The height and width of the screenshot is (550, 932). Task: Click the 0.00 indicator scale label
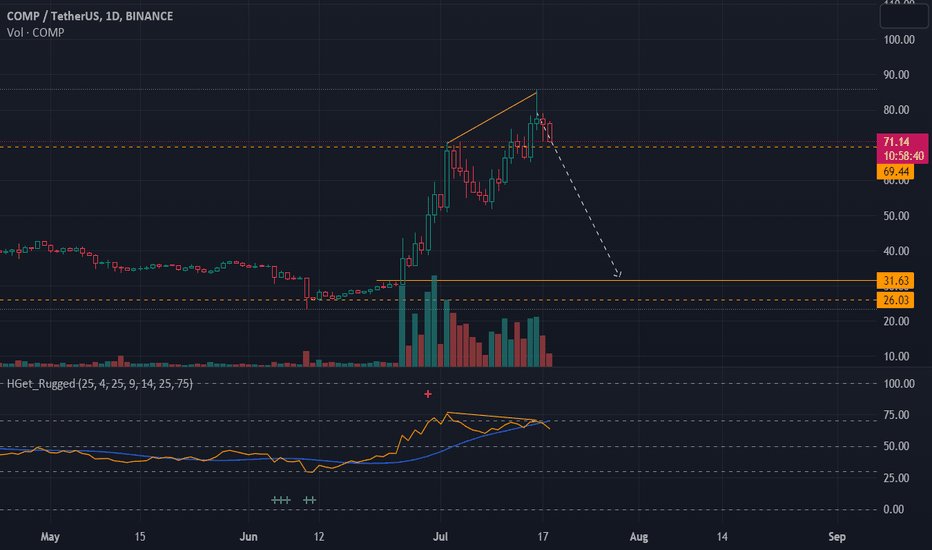pos(893,510)
